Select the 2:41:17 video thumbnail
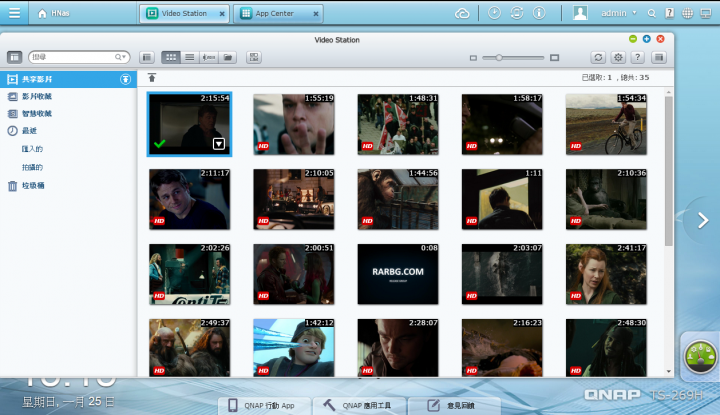This screenshot has width=720, height=415. pyautogui.click(x=606, y=274)
